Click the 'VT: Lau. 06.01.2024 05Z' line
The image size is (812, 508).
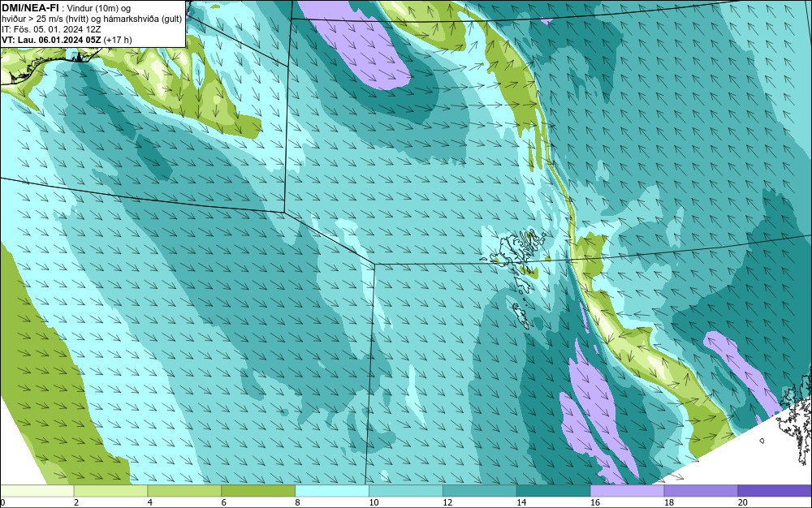click(x=52, y=40)
